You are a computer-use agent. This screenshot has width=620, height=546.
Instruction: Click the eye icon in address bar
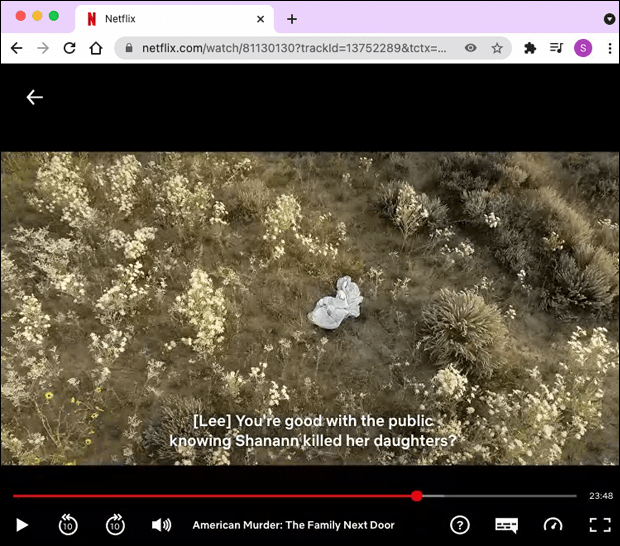[471, 48]
